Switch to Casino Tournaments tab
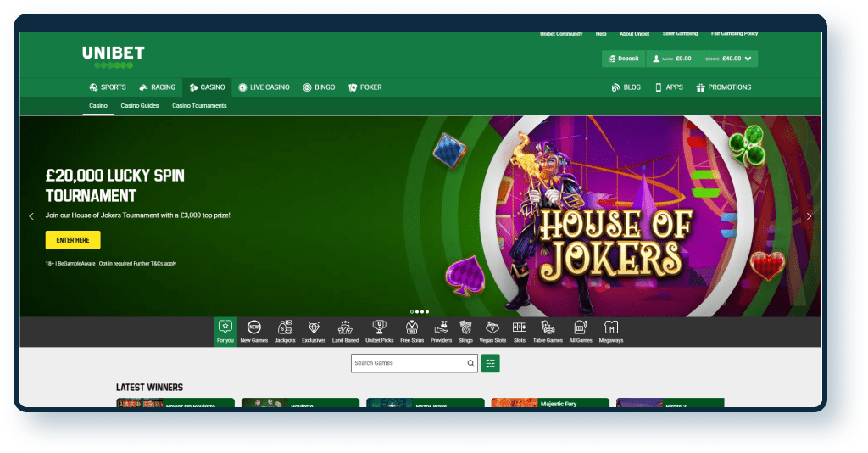This screenshot has width=868, height=453. (199, 106)
